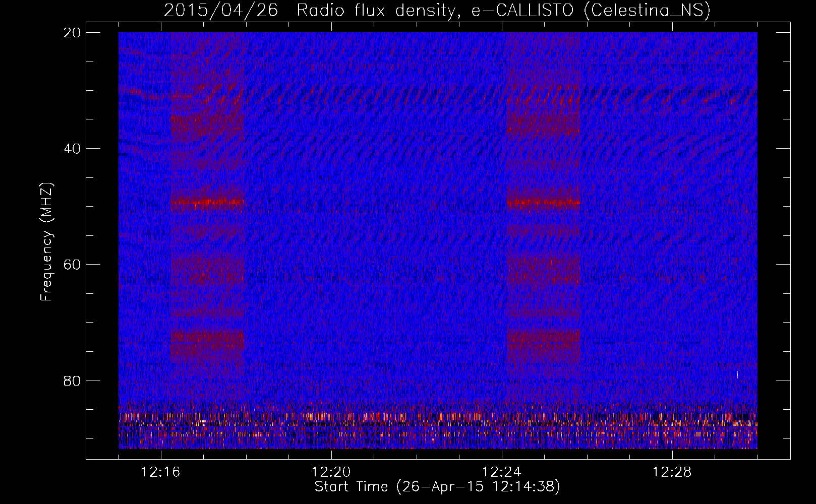Click the 12:28 time tick label
The width and height of the screenshot is (816, 504).
pyautogui.click(x=672, y=472)
